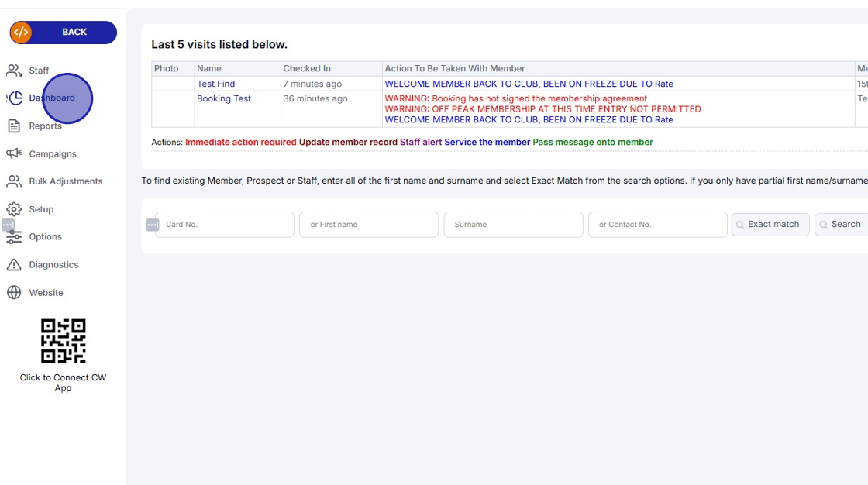Image resolution: width=868 pixels, height=485 pixels.
Task: Click Service the member legend text
Action: pos(487,143)
